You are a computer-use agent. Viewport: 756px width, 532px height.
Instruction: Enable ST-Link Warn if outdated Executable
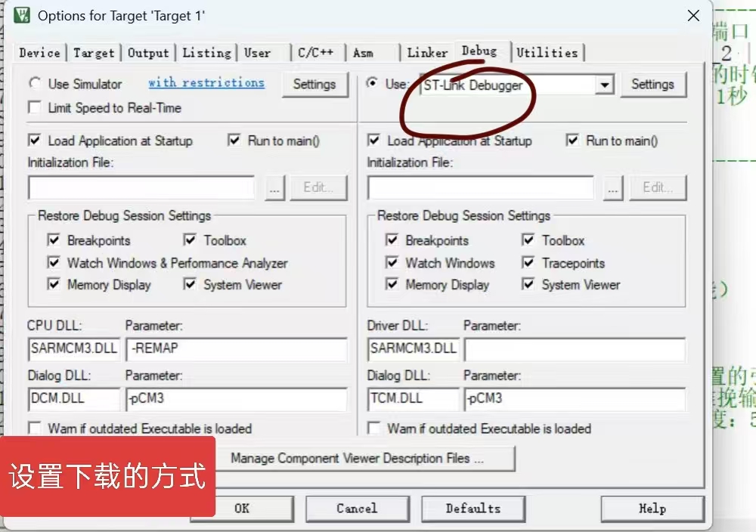tap(373, 428)
